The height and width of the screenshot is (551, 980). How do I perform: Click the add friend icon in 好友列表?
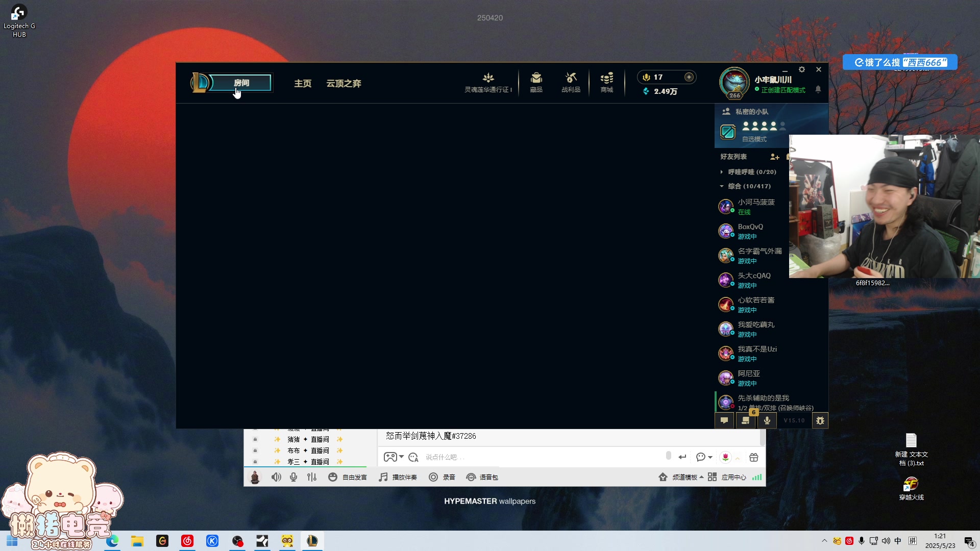click(x=774, y=157)
